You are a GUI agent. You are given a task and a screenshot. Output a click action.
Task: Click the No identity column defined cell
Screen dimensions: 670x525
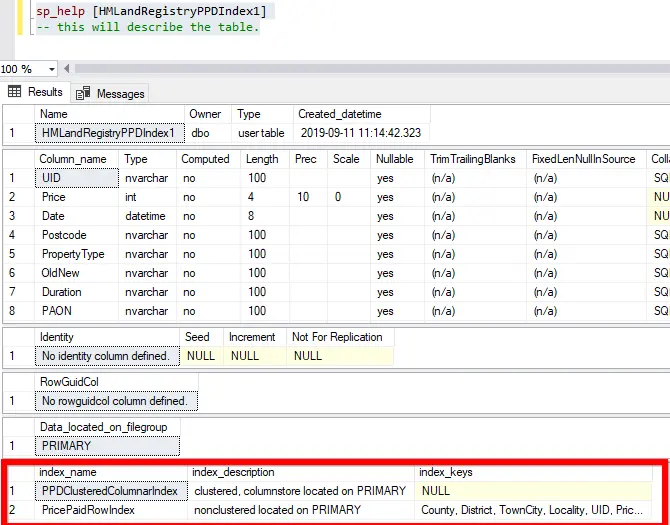point(106,356)
